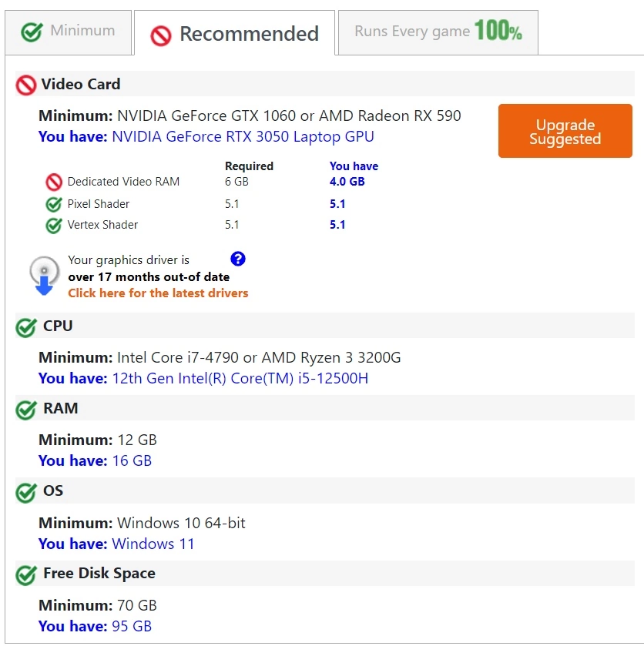Click the green checkmark beside CPU
644x646 pixels.
click(26, 327)
